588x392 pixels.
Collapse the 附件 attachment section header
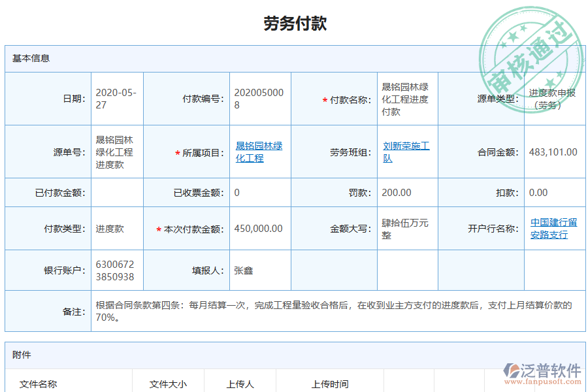pyautogui.click(x=19, y=355)
